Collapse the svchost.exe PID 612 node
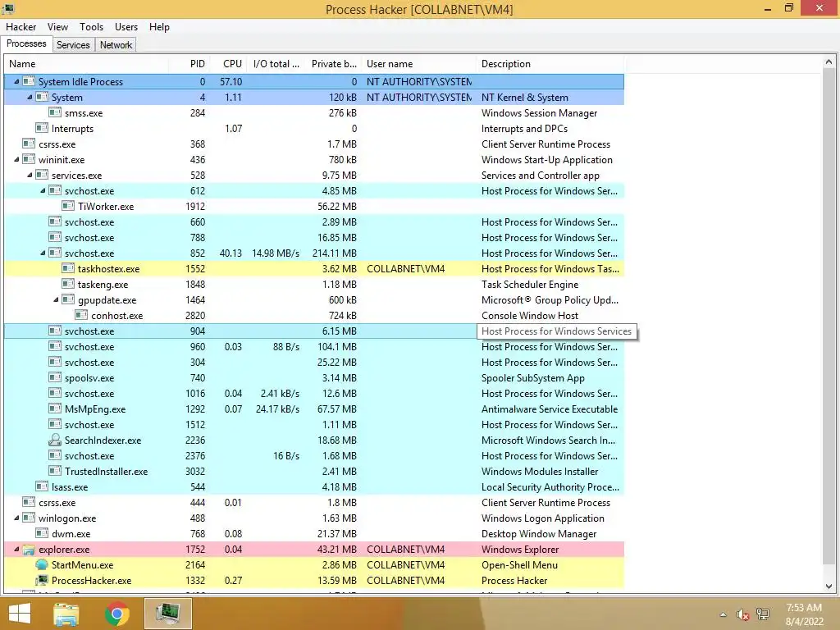Screen dimensions: 840x630 (x=43, y=190)
